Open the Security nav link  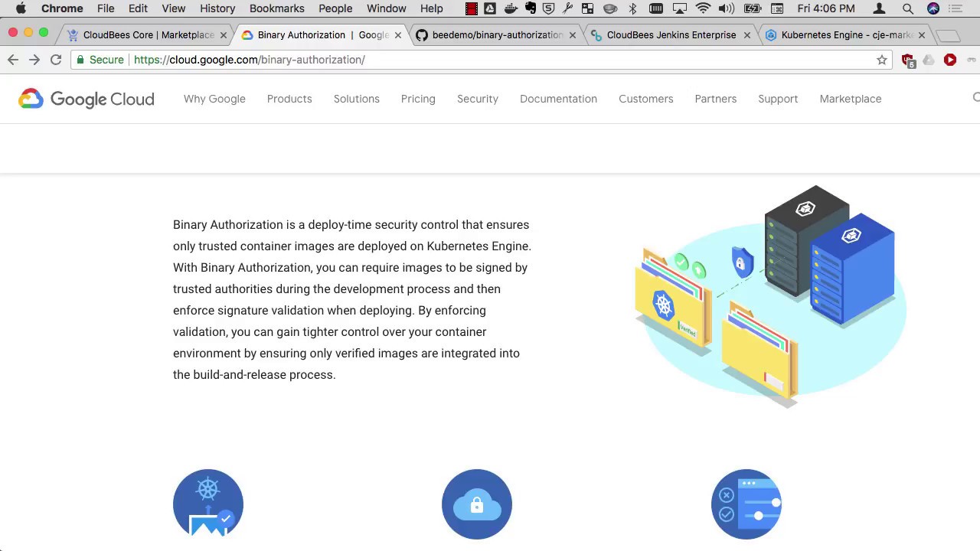[x=478, y=99]
